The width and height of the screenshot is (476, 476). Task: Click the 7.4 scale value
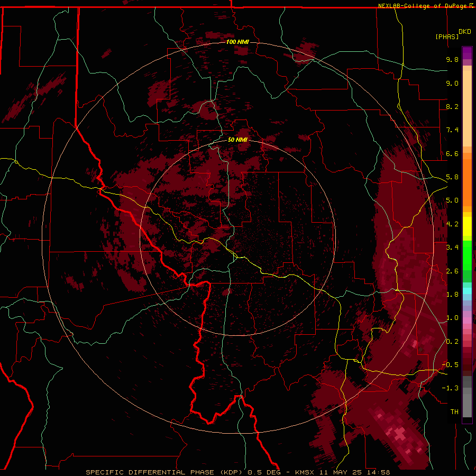tap(452, 130)
